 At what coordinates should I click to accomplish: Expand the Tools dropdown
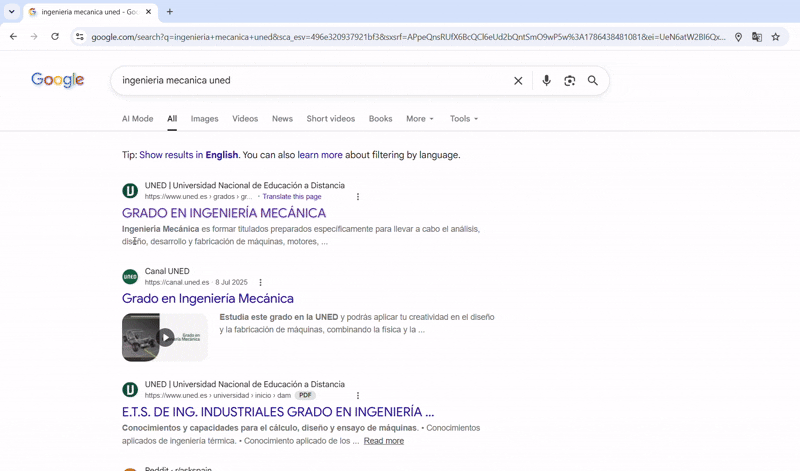coord(464,118)
